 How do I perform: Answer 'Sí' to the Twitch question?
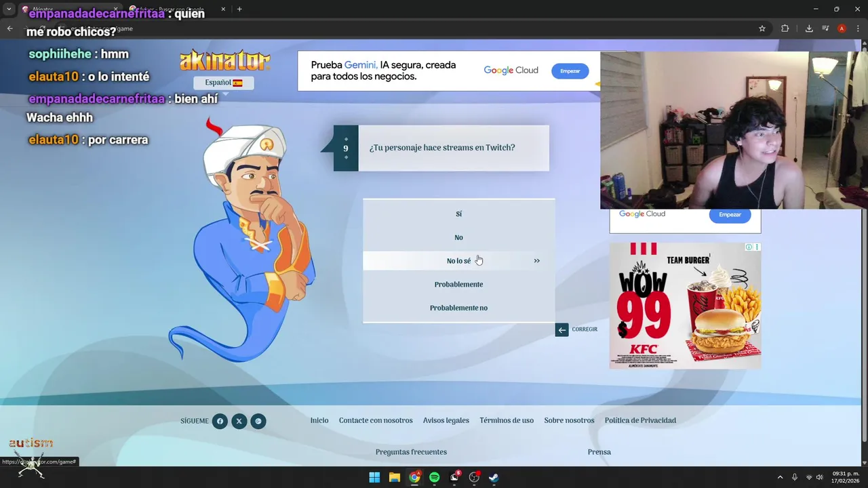click(x=458, y=213)
